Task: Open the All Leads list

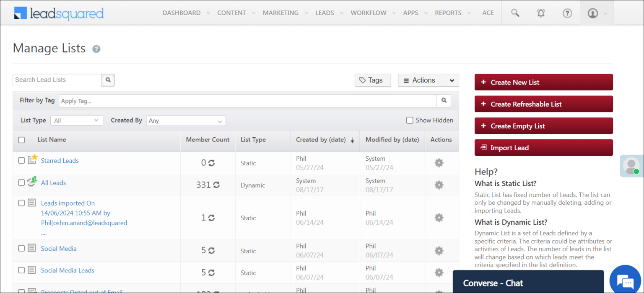Action: pyautogui.click(x=53, y=182)
